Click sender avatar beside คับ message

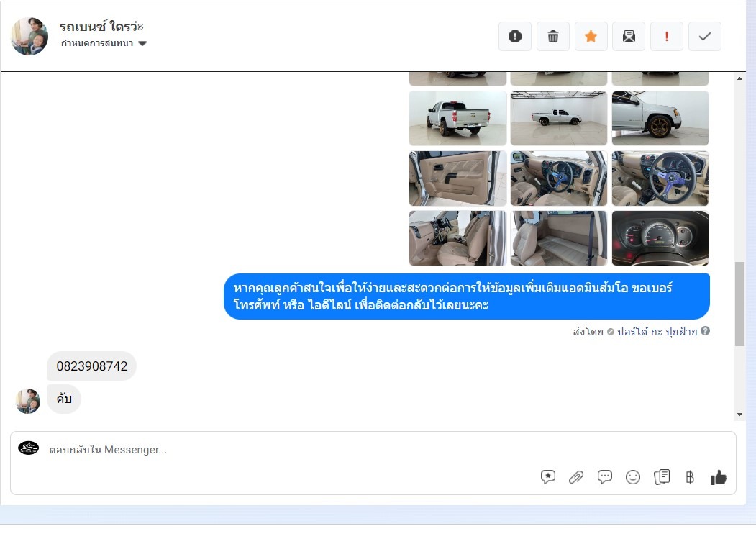tap(28, 401)
